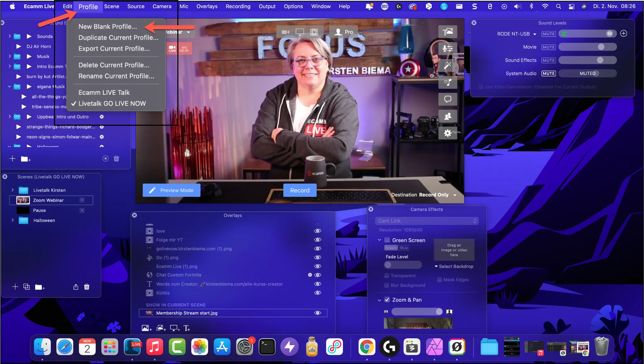The height and width of the screenshot is (364, 644).
Task: Open the camera effects magic wand icon
Action: 447,65
